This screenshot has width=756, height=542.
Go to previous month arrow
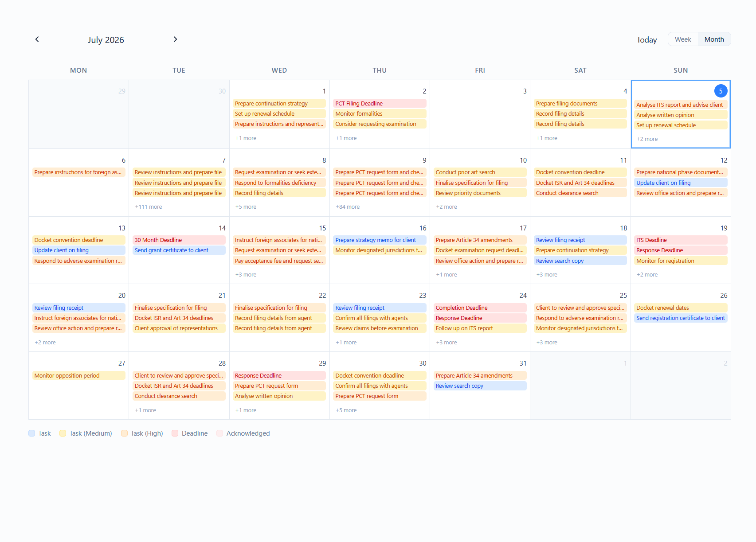[37, 39]
